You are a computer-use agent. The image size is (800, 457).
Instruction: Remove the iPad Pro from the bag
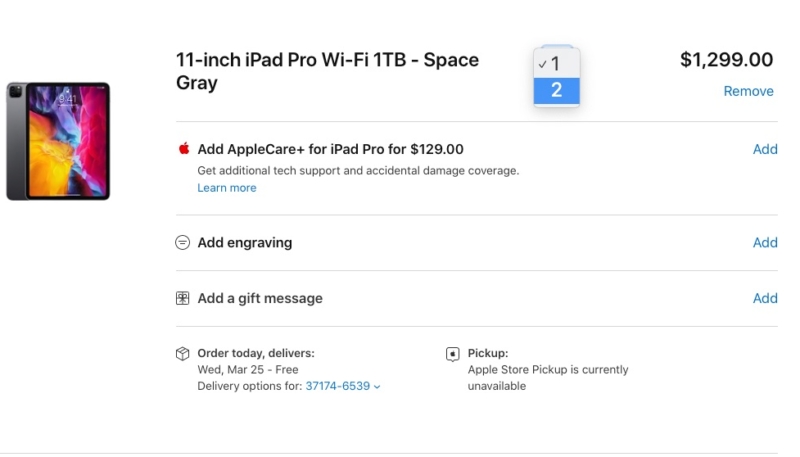click(748, 91)
